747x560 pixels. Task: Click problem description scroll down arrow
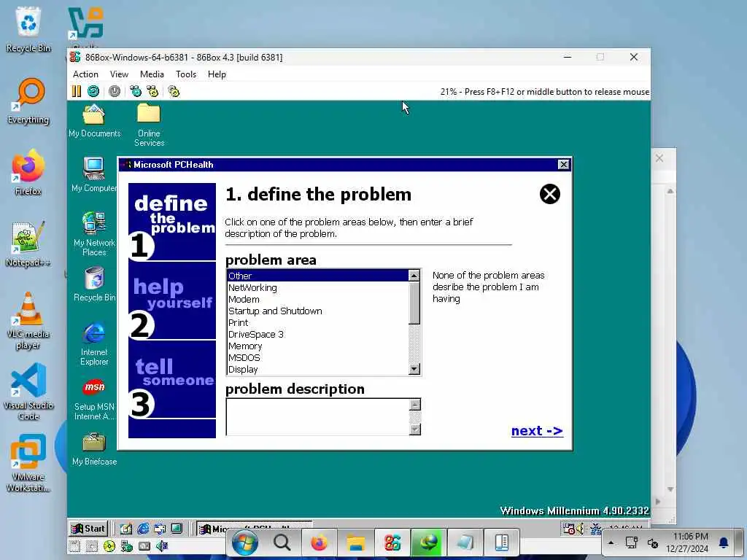point(415,429)
